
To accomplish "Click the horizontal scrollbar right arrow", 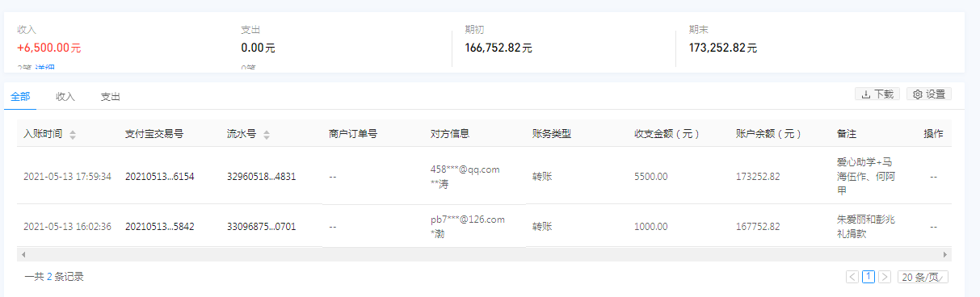I will click(946, 254).
